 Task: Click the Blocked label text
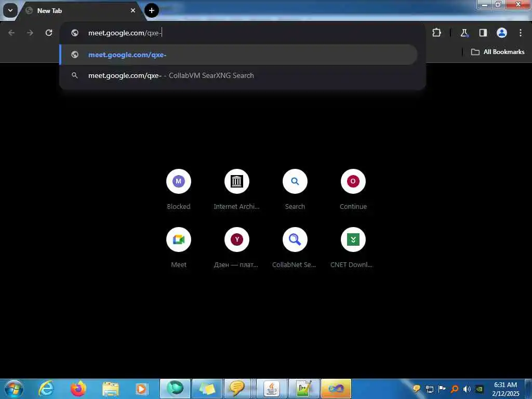coord(179,206)
